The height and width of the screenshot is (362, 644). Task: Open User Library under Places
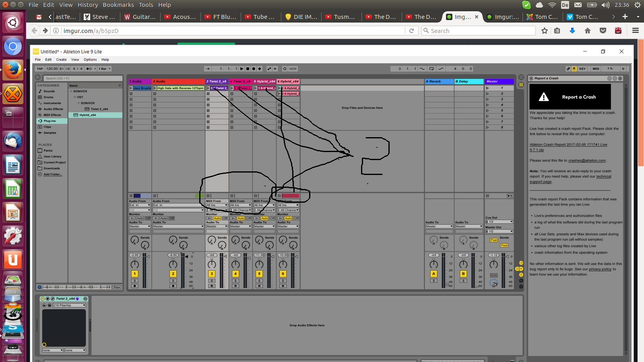[52, 156]
